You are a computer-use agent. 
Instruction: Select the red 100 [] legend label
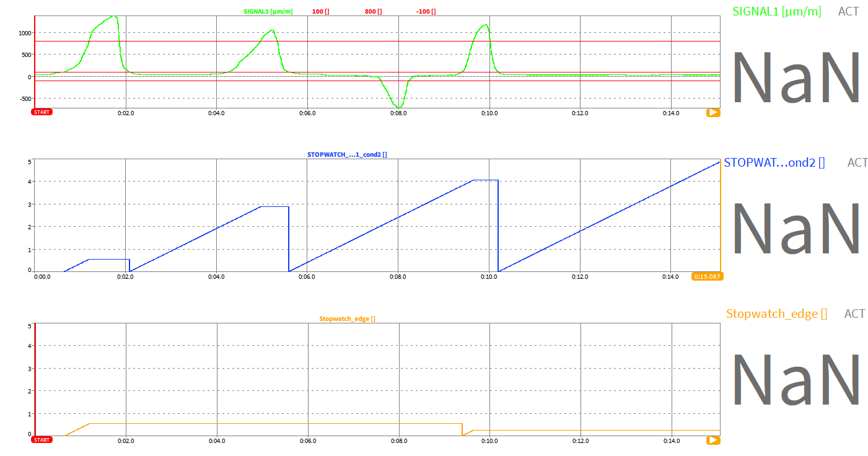(321, 11)
